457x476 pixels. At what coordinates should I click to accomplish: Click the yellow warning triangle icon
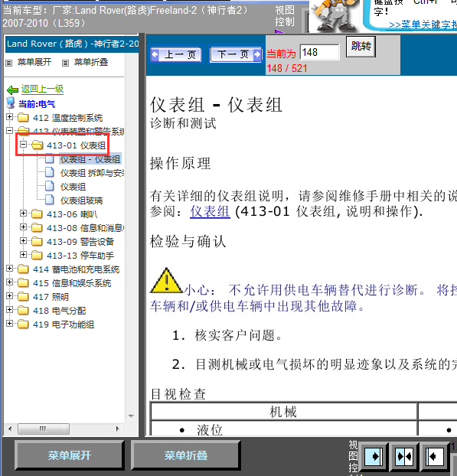(166, 280)
